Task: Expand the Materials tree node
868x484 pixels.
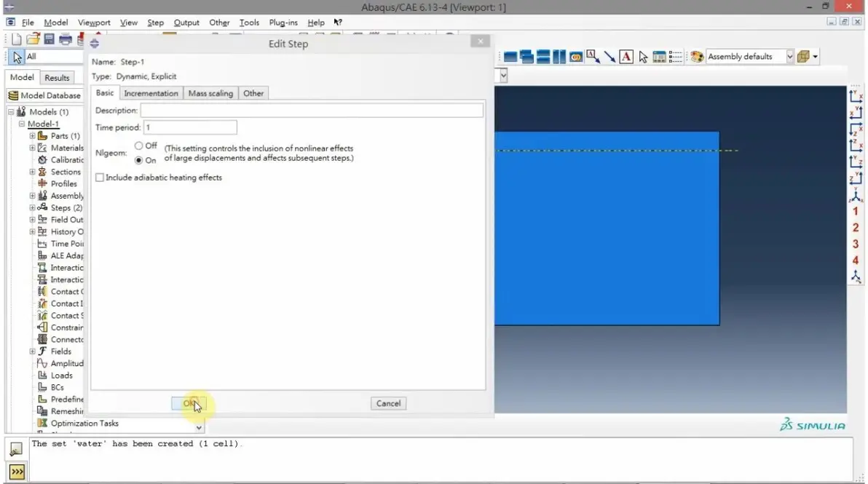Action: tap(32, 148)
